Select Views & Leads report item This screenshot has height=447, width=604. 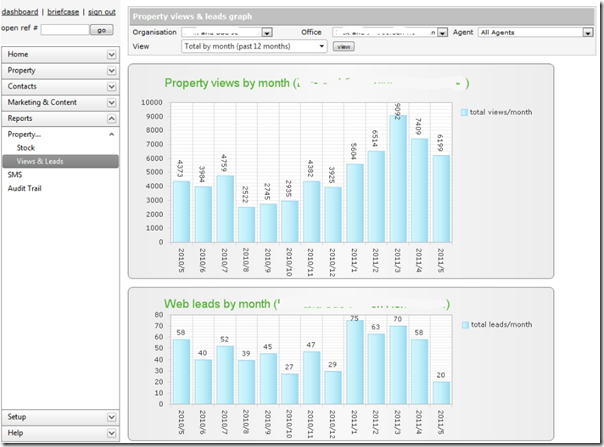pos(40,161)
